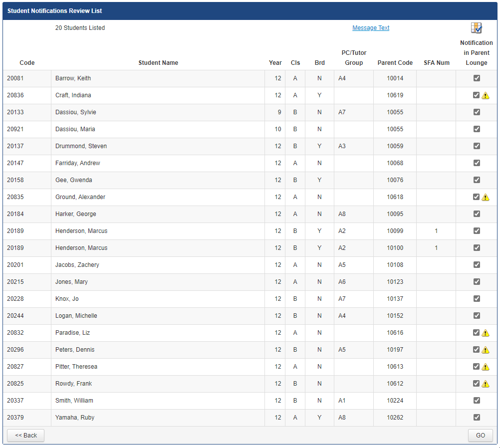Click the Cls column header
The width and height of the screenshot is (500, 448).
point(295,63)
